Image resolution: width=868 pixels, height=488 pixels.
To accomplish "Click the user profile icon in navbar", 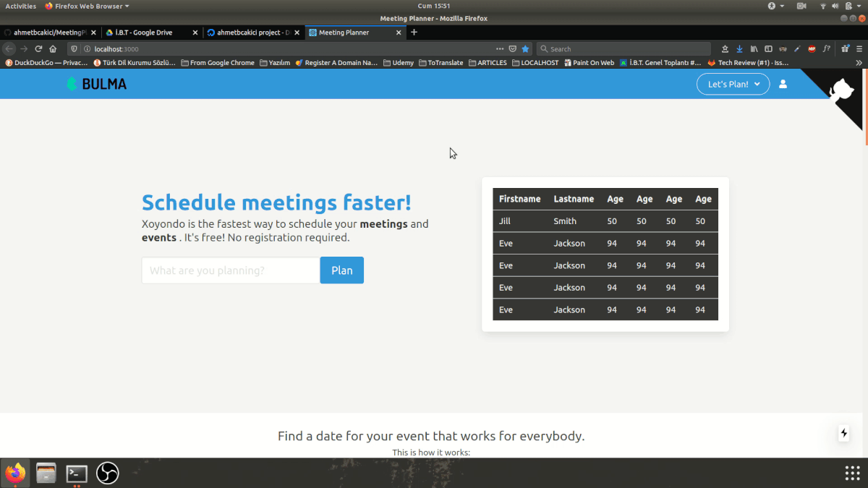I will (x=783, y=84).
